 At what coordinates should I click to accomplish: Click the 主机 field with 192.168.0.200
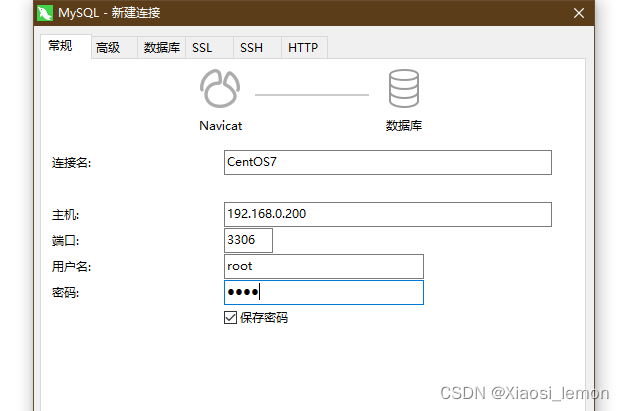388,214
